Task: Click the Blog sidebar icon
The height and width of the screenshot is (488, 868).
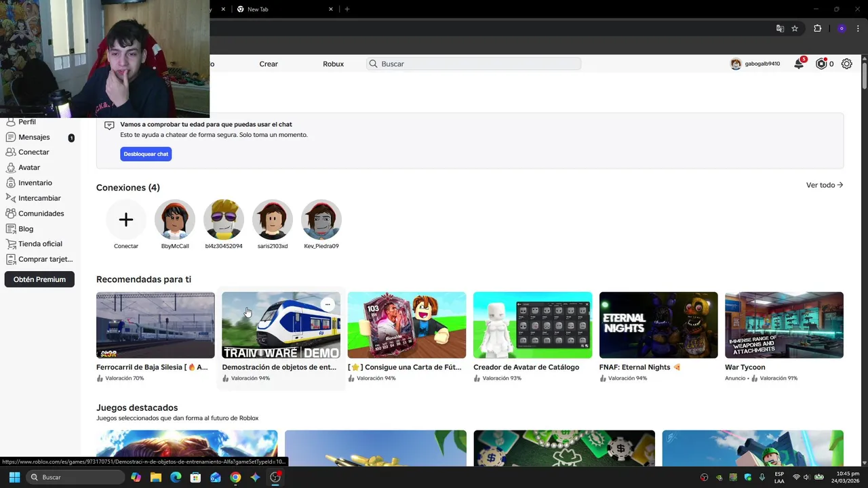Action: (x=10, y=228)
